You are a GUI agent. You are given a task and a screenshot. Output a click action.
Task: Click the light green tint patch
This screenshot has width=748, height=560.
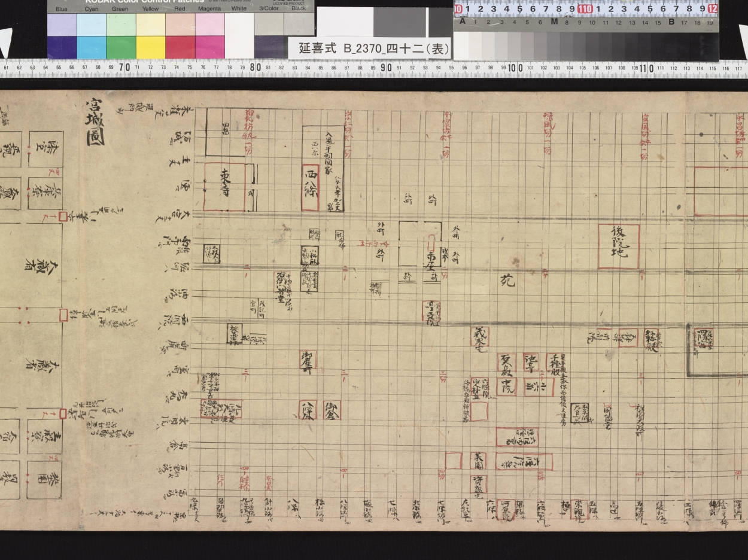pyautogui.click(x=121, y=25)
